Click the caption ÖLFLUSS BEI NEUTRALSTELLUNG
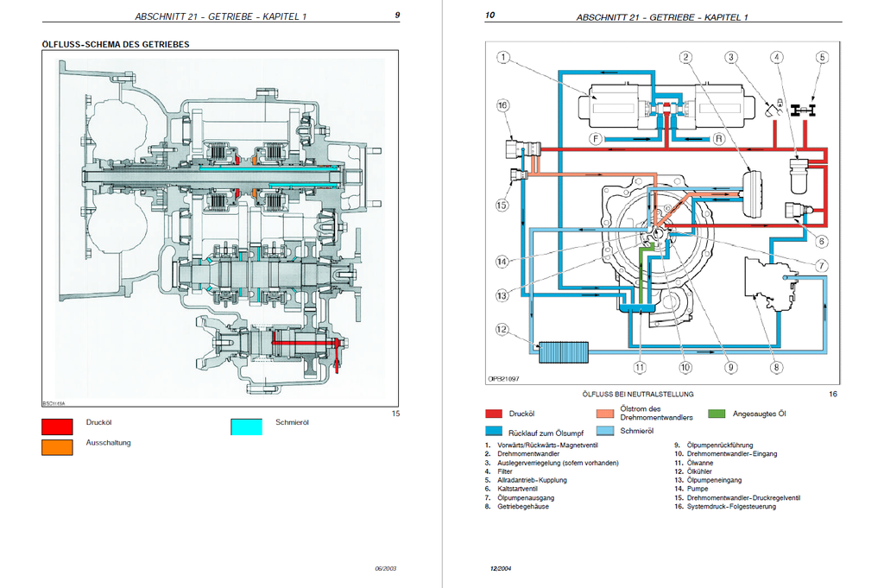The image size is (884, 588). click(x=638, y=394)
